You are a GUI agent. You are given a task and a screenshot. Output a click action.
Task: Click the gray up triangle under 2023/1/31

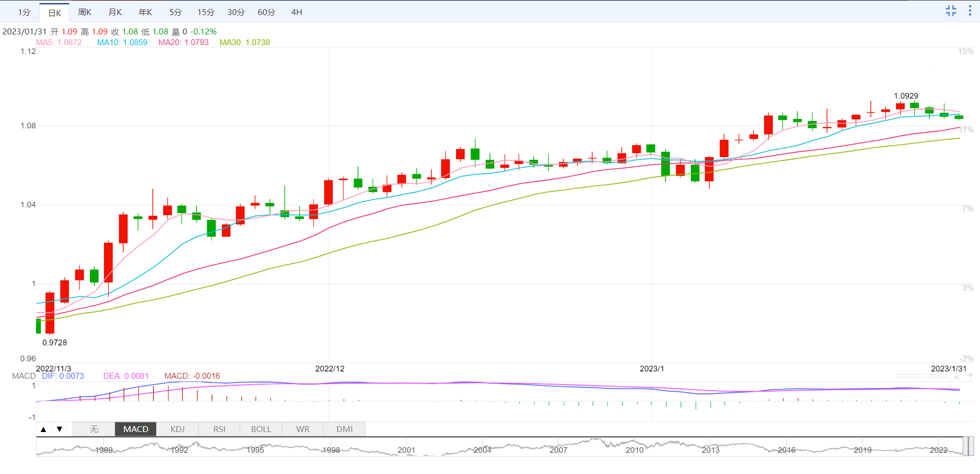coord(956,377)
